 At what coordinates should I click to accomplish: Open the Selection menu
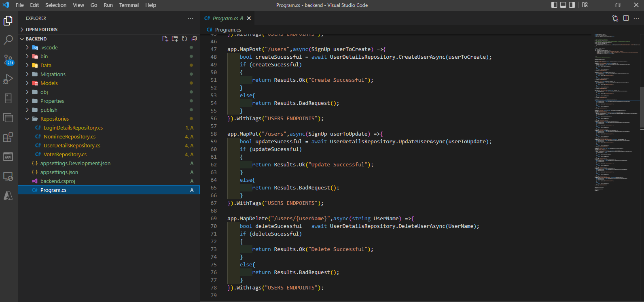tap(56, 5)
